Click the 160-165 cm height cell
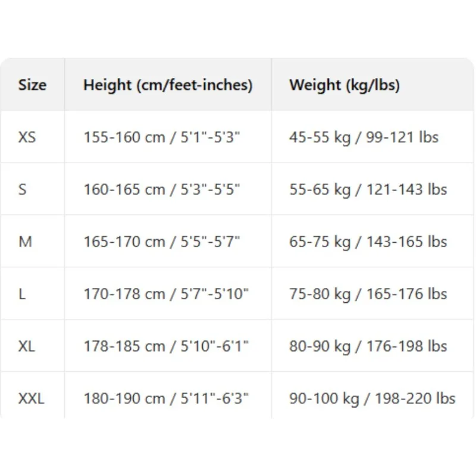Viewport: 476px width, 476px height. pyautogui.click(x=162, y=190)
